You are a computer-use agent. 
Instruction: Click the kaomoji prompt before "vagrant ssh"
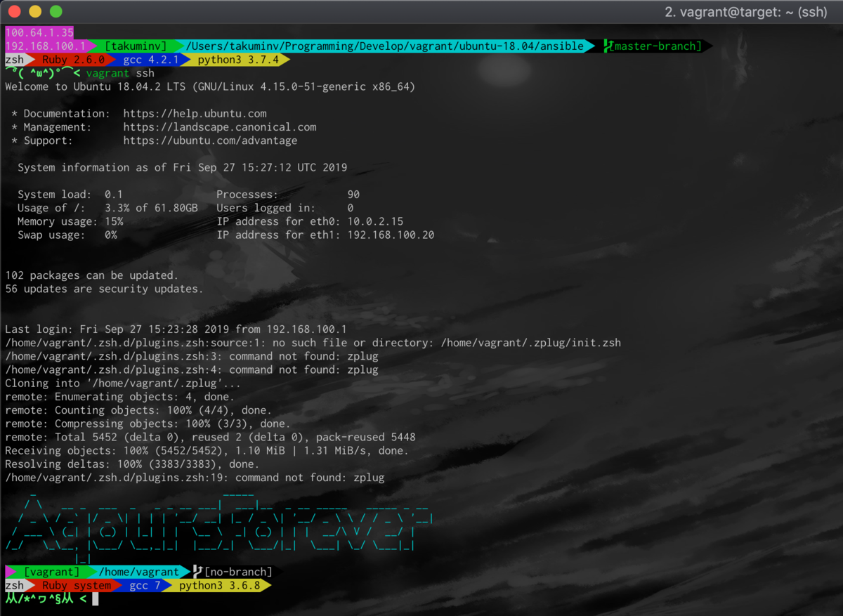click(42, 73)
